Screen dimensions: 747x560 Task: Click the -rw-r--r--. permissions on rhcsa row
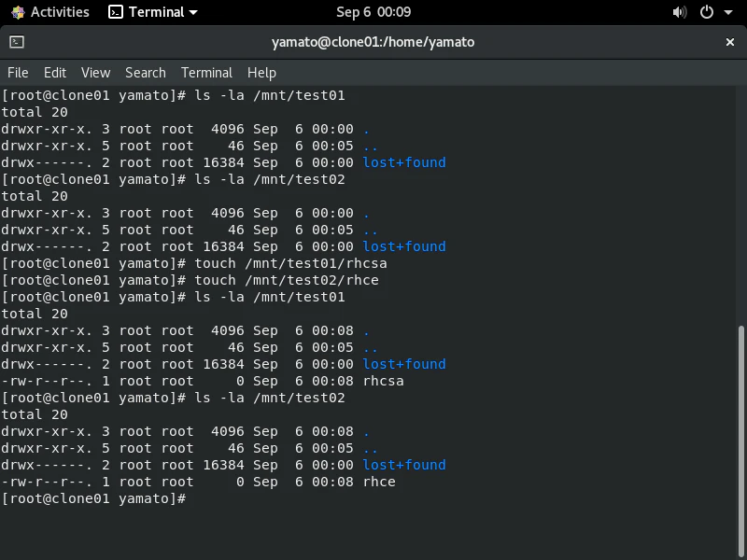47,381
